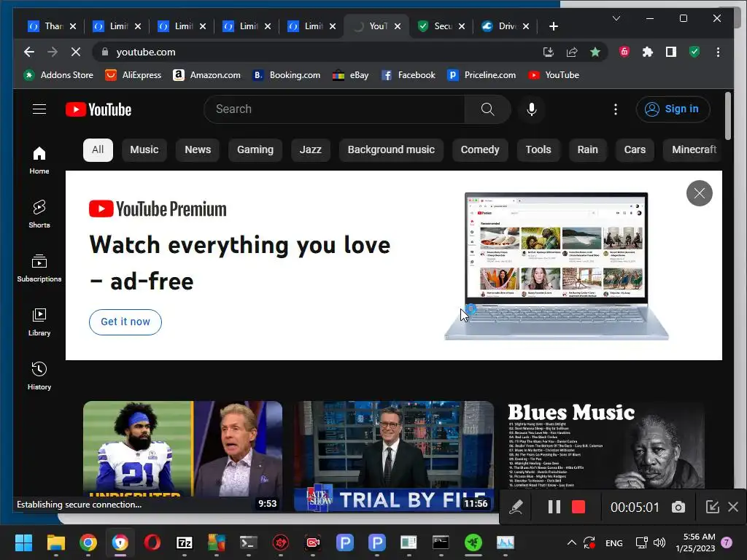Screen dimensions: 747x560
Task: Click into the YouTube Search field
Action: 334,109
